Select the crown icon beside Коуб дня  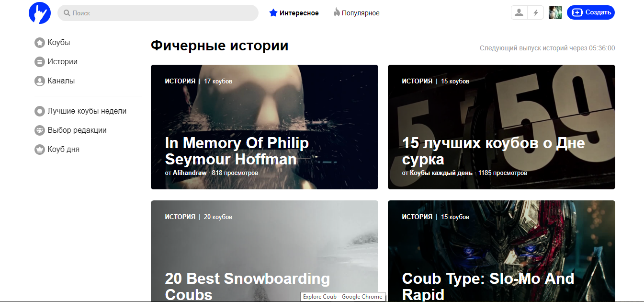coord(39,150)
